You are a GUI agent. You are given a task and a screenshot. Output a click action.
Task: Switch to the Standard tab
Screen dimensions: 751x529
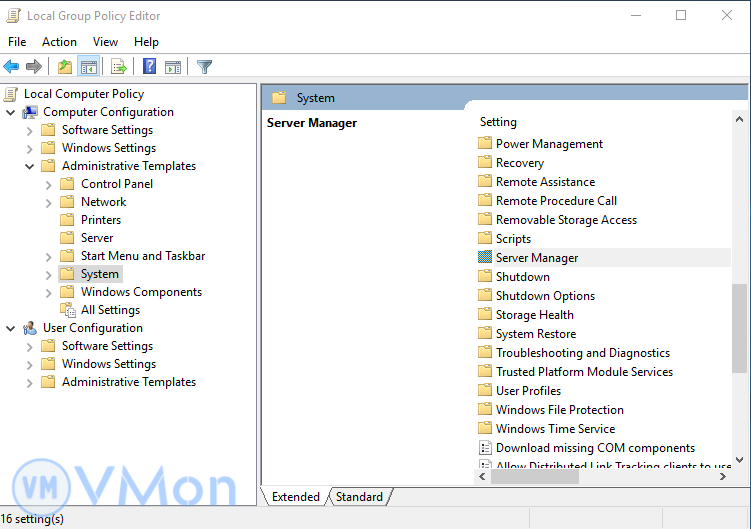(x=359, y=497)
